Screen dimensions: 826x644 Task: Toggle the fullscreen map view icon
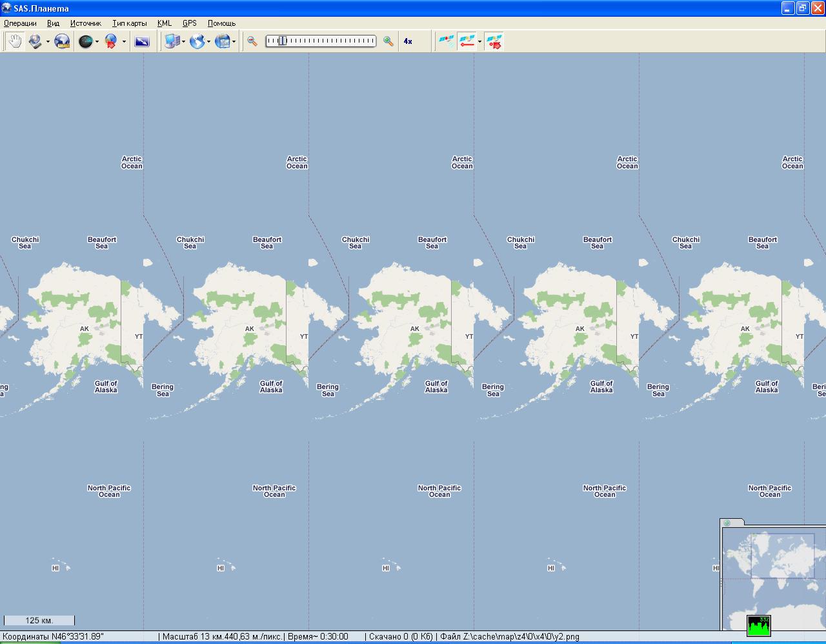[142, 41]
